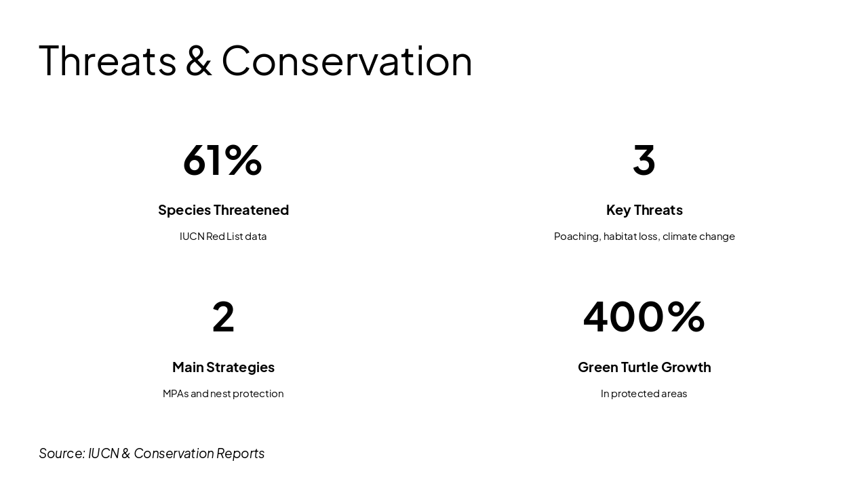Click the word 'Reports' in the source line

pyautogui.click(x=240, y=453)
